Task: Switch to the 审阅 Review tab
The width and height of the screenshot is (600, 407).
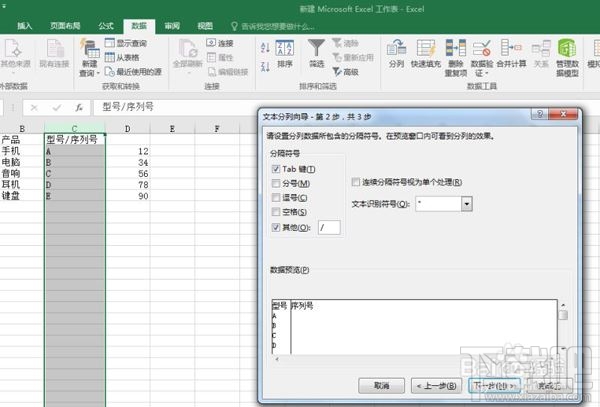Action: (x=172, y=26)
